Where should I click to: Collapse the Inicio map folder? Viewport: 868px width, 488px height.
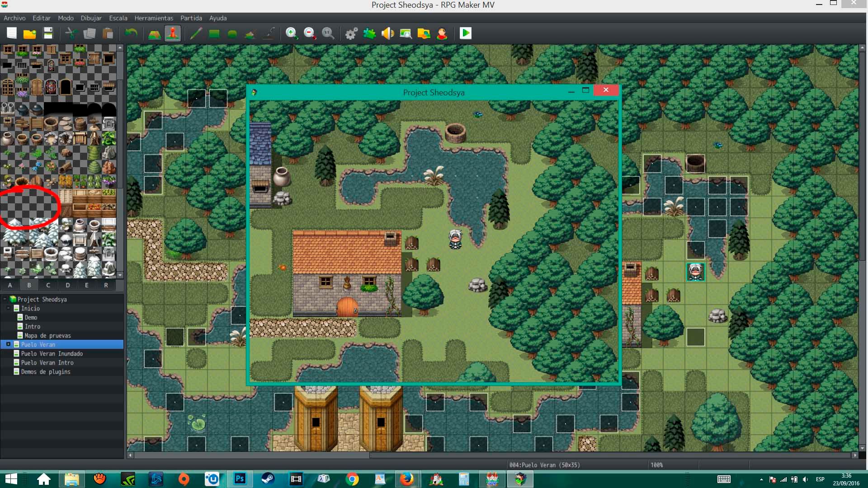(9, 308)
